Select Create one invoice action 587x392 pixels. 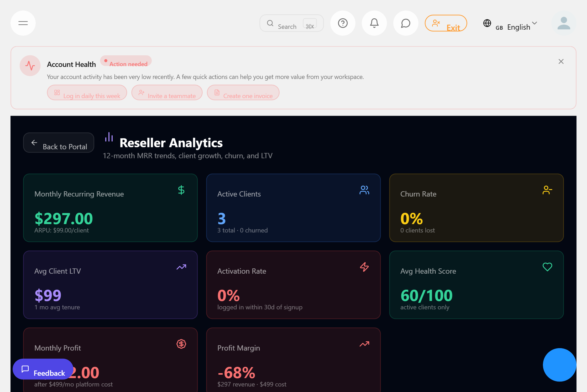pos(243,93)
